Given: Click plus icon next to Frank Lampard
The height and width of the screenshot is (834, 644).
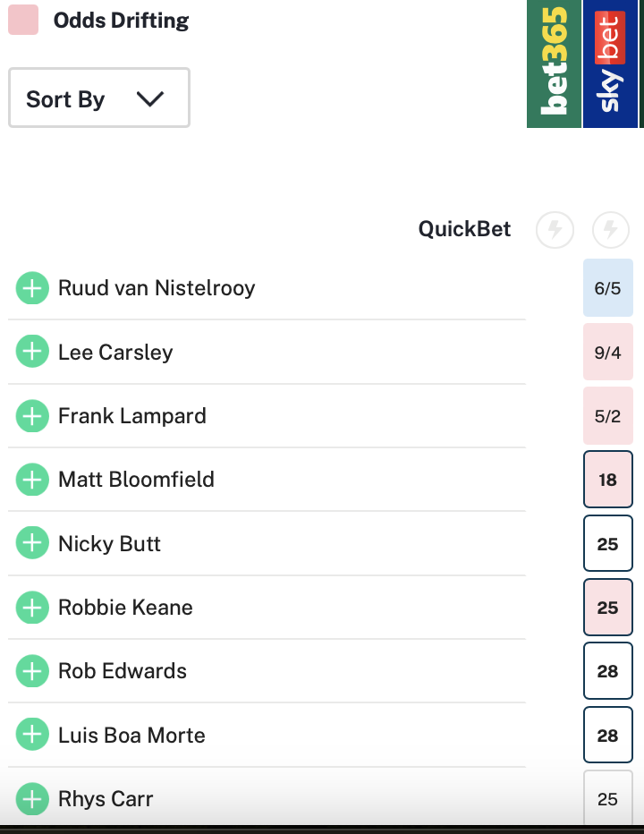Looking at the screenshot, I should [x=32, y=416].
